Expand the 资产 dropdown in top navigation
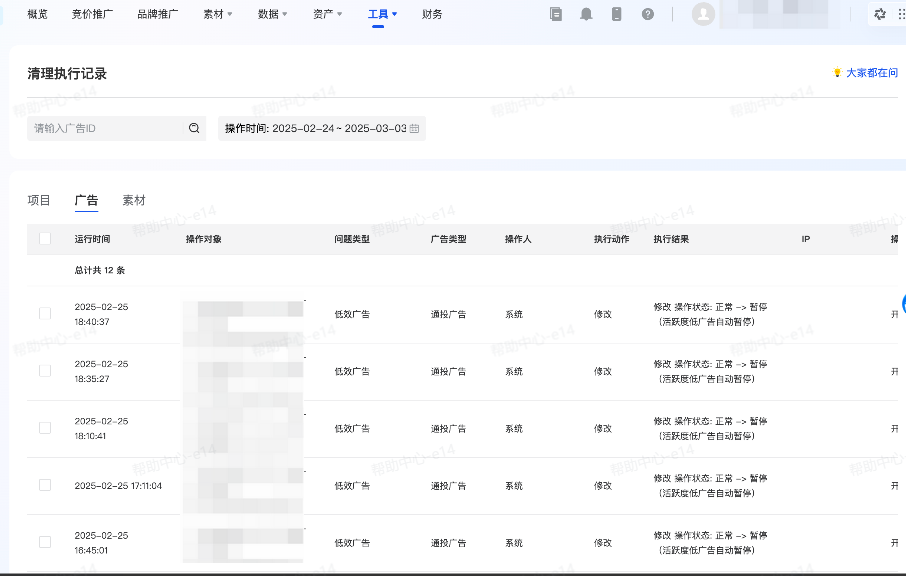Image resolution: width=906 pixels, height=576 pixels. [x=327, y=14]
